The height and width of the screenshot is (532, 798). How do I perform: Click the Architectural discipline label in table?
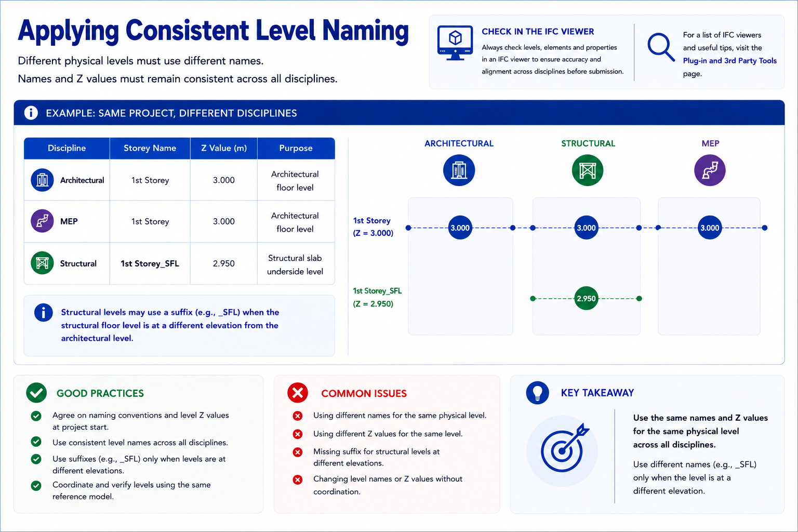(x=82, y=180)
